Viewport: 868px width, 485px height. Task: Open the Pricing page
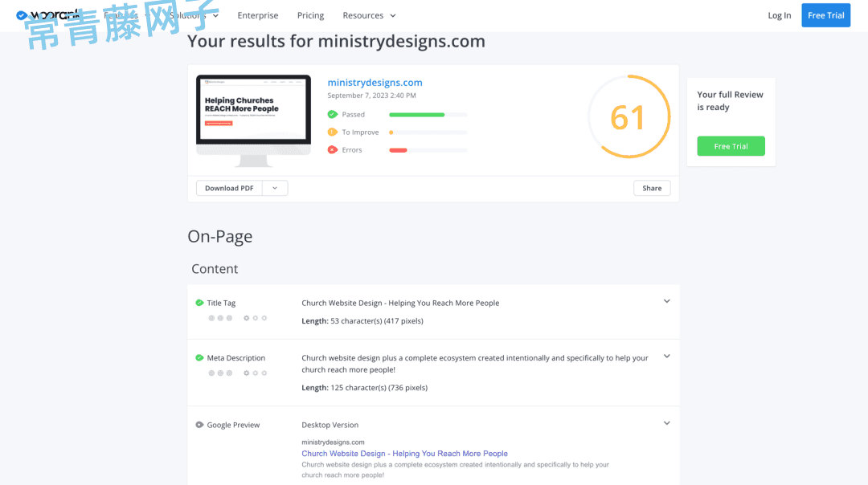pos(310,15)
